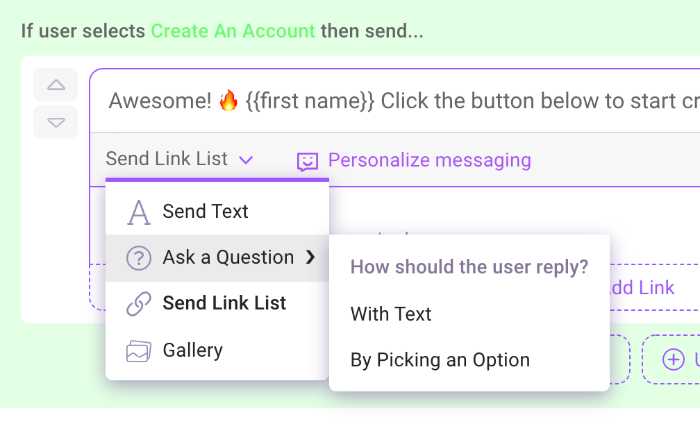Choose Send Text from the menu
This screenshot has height=433, width=700.
[x=205, y=212]
